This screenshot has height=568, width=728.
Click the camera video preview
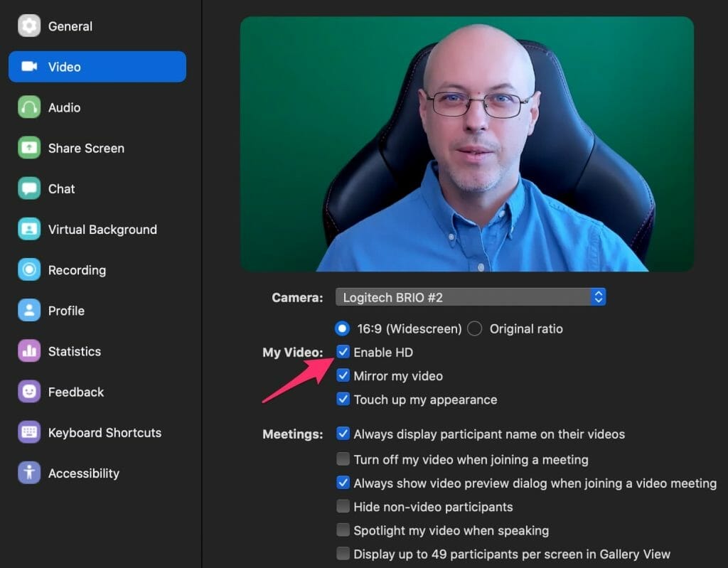click(x=466, y=144)
